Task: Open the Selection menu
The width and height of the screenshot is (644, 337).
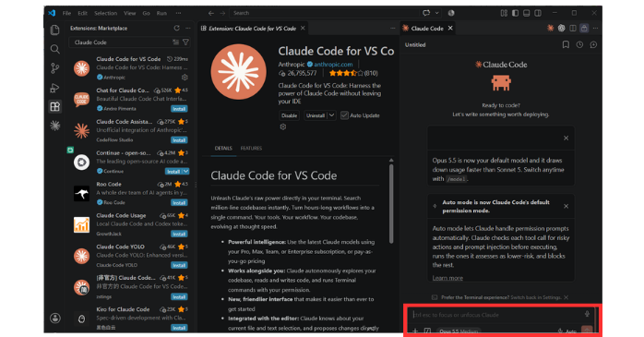Action: point(105,13)
